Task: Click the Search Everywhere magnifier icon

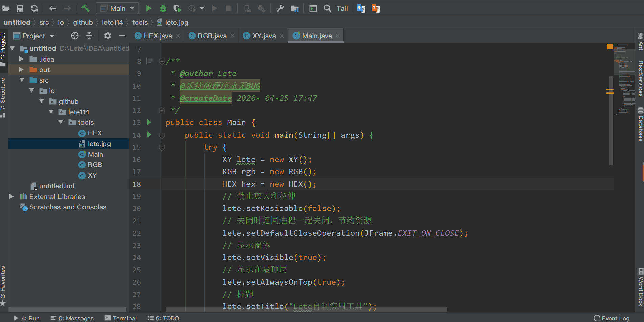Action: pyautogui.click(x=327, y=8)
